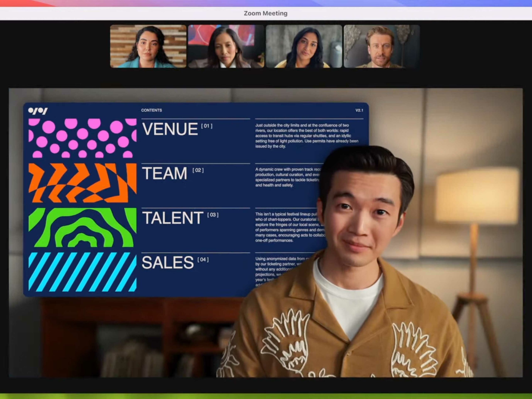Select the first participant thumbnail with brick wall

[x=148, y=46]
